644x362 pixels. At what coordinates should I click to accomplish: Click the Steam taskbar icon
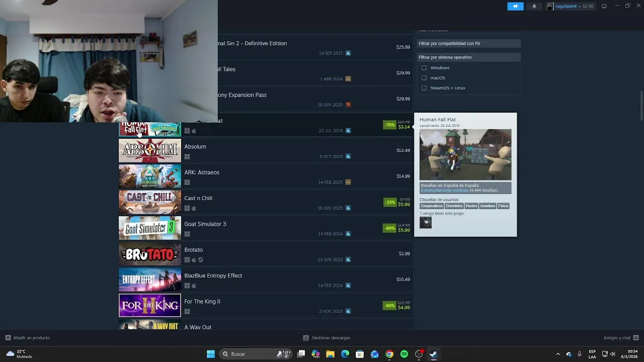(x=433, y=354)
